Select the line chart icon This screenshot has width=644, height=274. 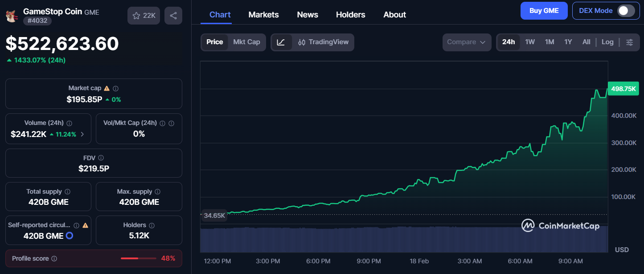pyautogui.click(x=281, y=42)
